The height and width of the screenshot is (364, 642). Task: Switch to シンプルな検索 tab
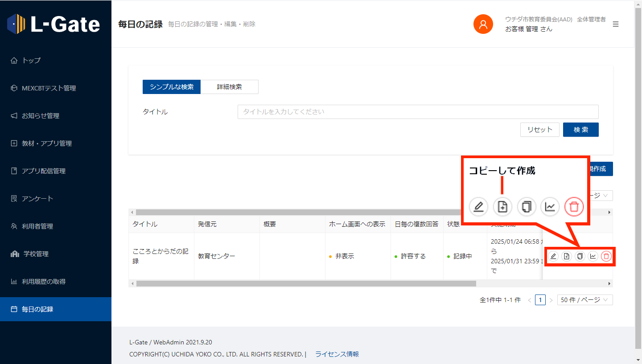pos(172,87)
